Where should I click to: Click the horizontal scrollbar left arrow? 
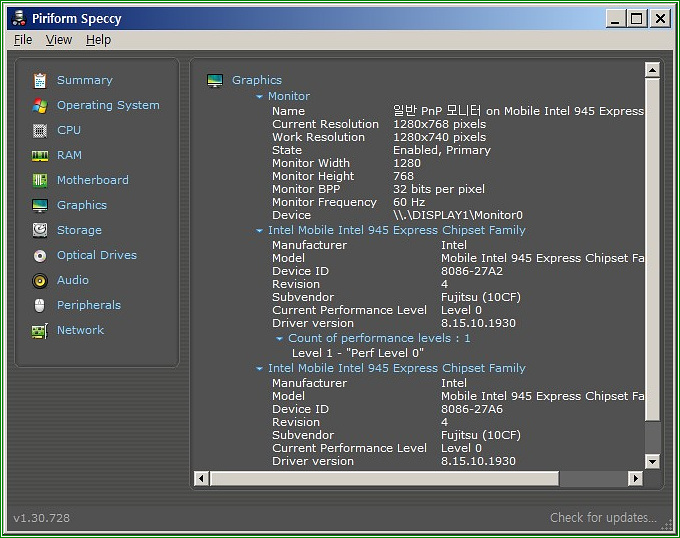click(x=201, y=479)
